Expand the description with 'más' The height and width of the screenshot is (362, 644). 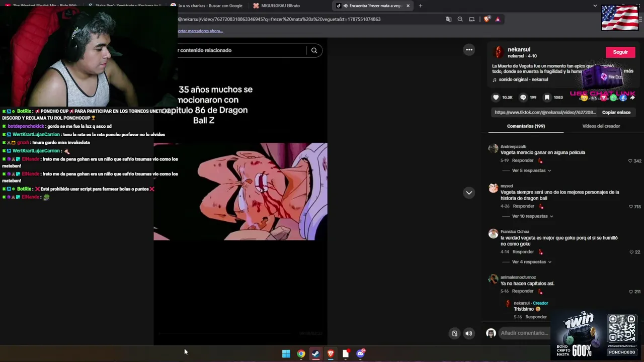coord(628,71)
